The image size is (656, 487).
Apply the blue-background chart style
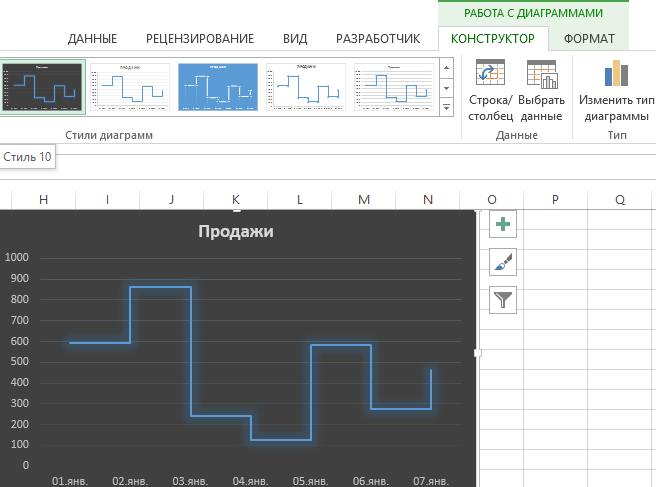(x=218, y=87)
